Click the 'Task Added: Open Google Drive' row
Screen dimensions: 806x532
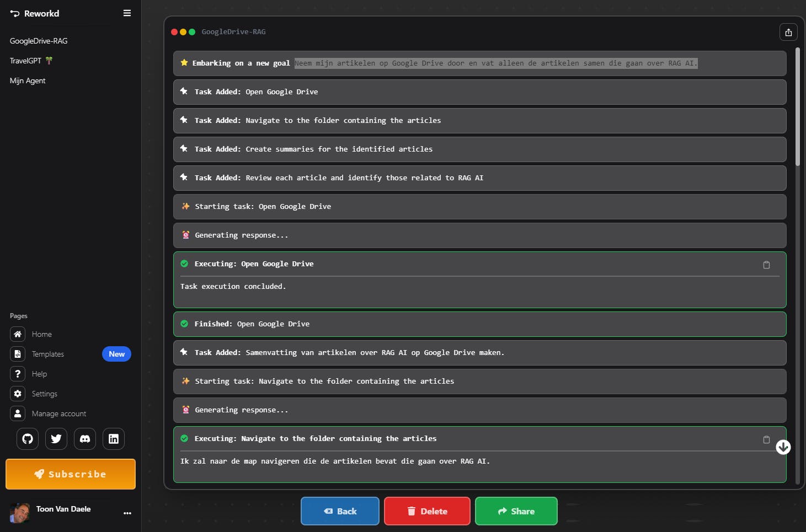click(480, 92)
